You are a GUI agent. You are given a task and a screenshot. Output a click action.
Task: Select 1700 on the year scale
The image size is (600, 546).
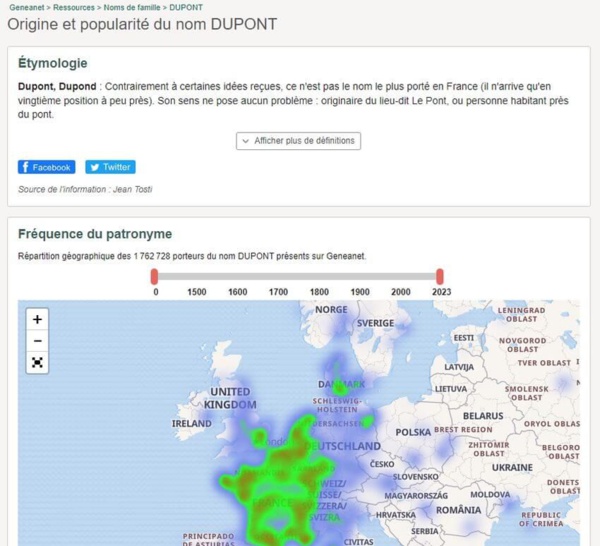click(x=278, y=292)
